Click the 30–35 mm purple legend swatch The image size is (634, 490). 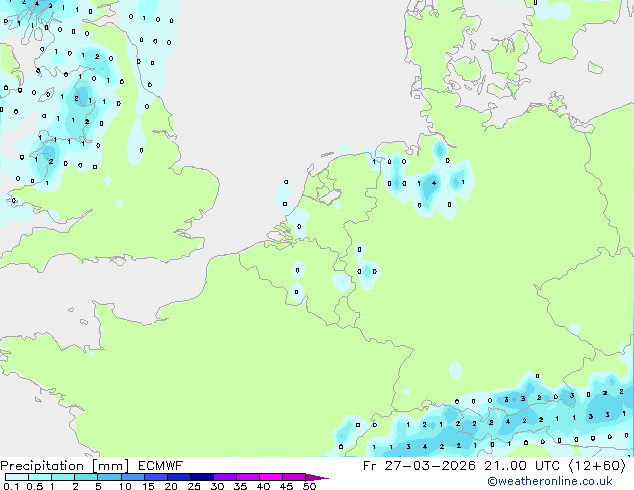225,477
